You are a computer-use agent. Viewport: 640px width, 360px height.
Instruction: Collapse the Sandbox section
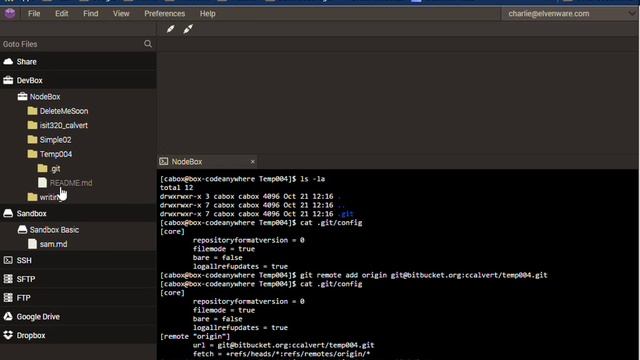[31, 213]
